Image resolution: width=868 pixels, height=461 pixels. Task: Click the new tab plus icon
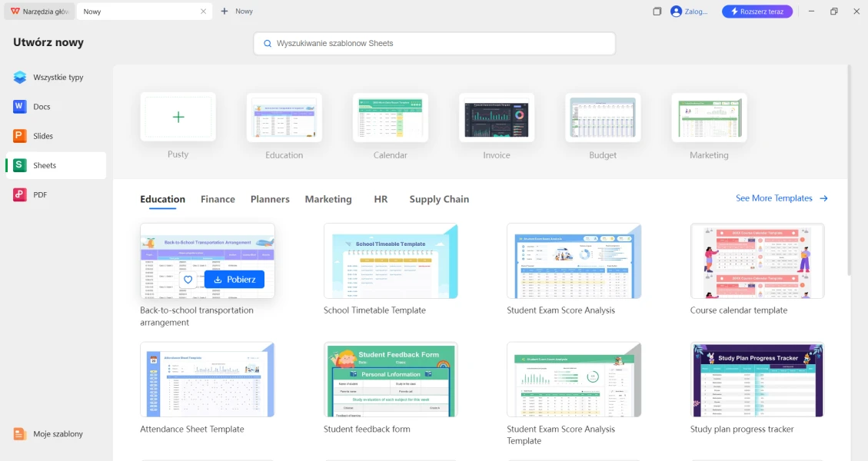point(224,12)
